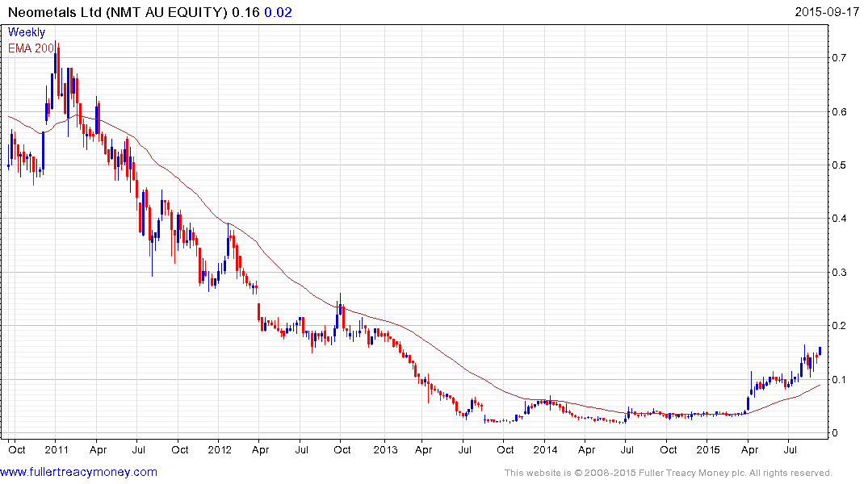This screenshot has height=484, width=868.
Task: Click the 0.3 price axis label
Action: (x=839, y=273)
